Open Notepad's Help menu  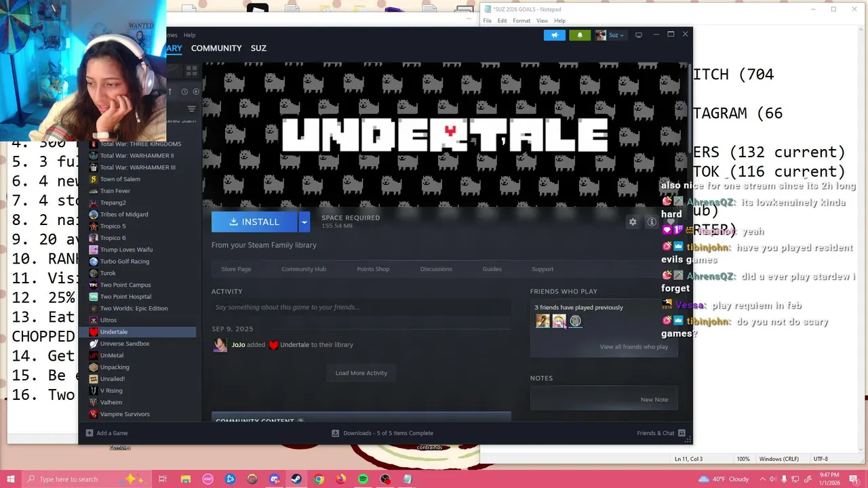(x=559, y=21)
